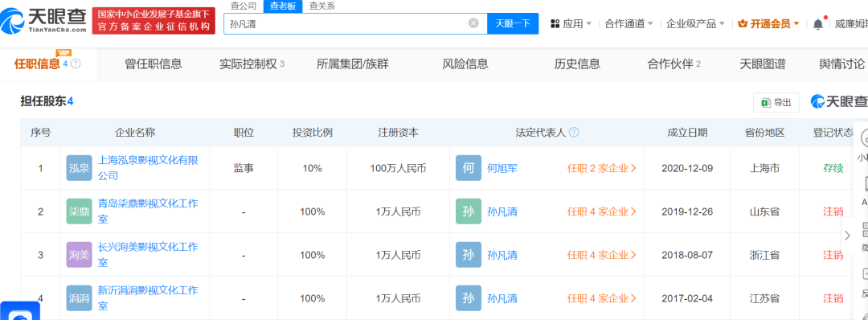Switch to the 风险信息 tab
The height and width of the screenshot is (320, 868).
tap(465, 64)
